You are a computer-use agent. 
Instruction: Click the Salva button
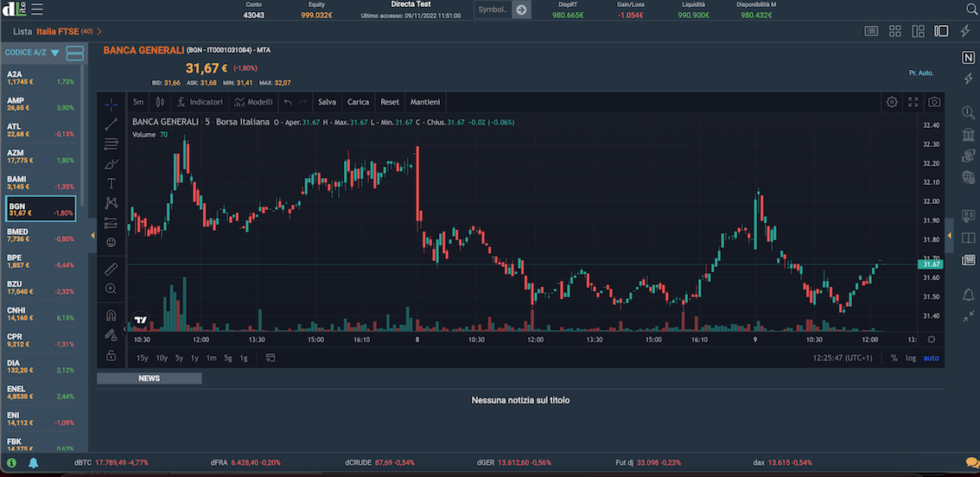[x=327, y=102]
